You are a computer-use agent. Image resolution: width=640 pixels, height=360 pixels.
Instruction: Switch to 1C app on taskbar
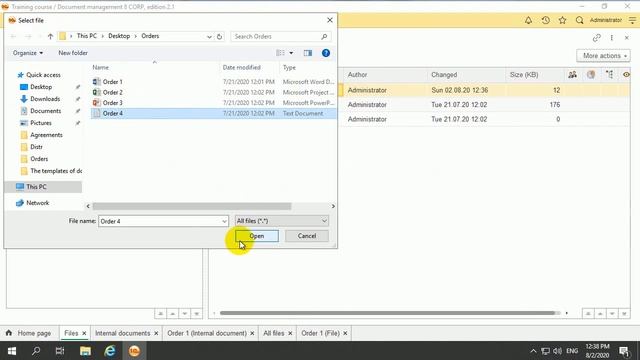[x=134, y=351]
